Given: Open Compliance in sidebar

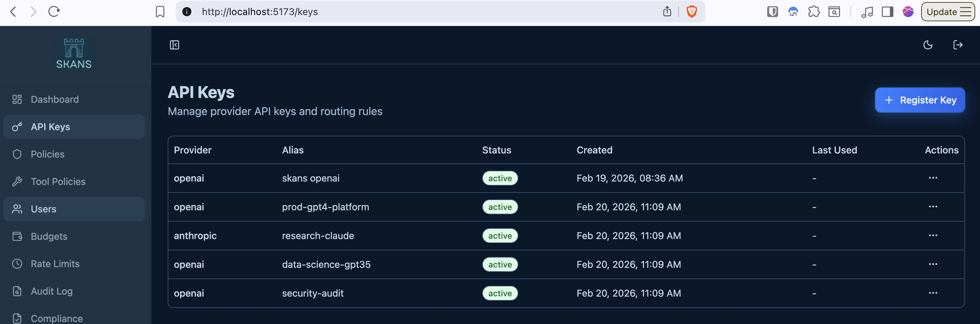Looking at the screenshot, I should tap(74, 318).
